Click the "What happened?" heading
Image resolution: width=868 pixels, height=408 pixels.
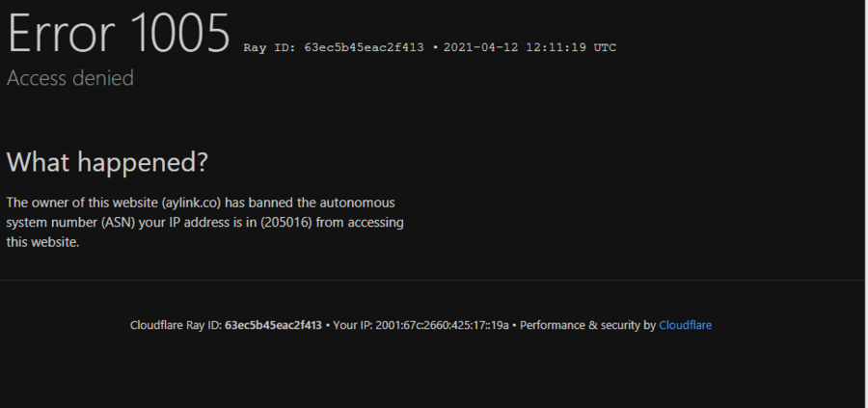pos(107,162)
